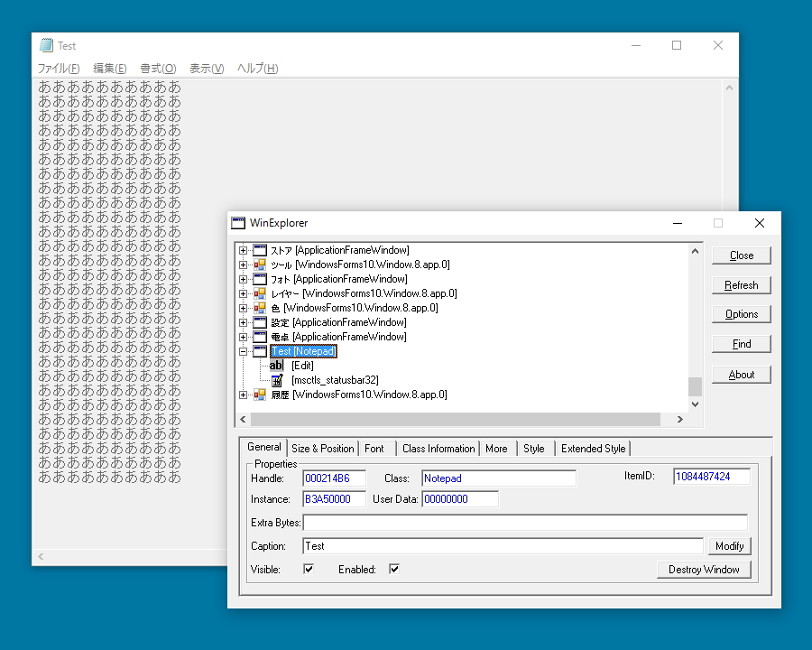This screenshot has width=812, height=650.
Task: Click the 電卓 window icon in tree
Action: 260,337
